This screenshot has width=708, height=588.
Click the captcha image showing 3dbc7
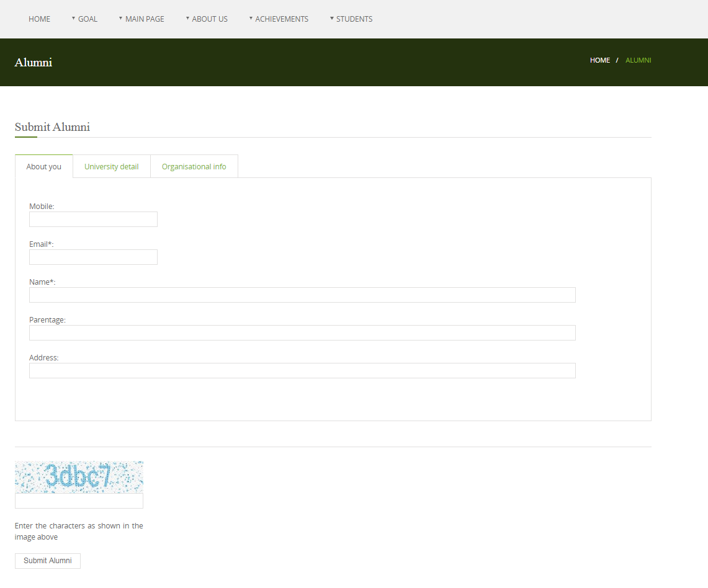click(79, 477)
